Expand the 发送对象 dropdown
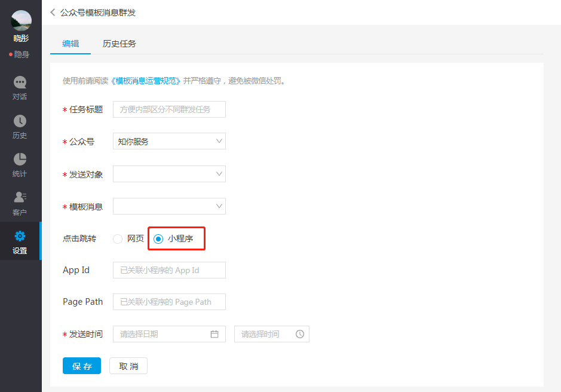The width and height of the screenshot is (561, 392). click(x=169, y=174)
